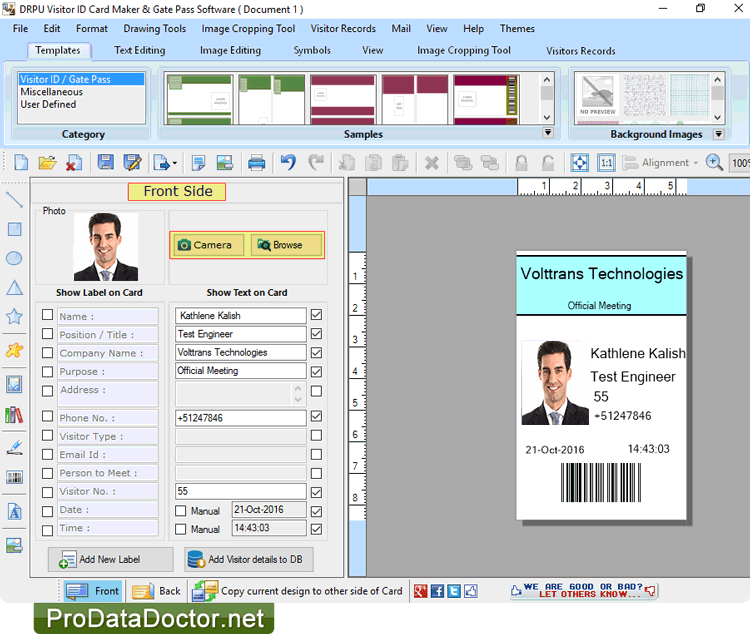
Task: Expand the Samples panel dropdown arrow
Action: (x=548, y=133)
